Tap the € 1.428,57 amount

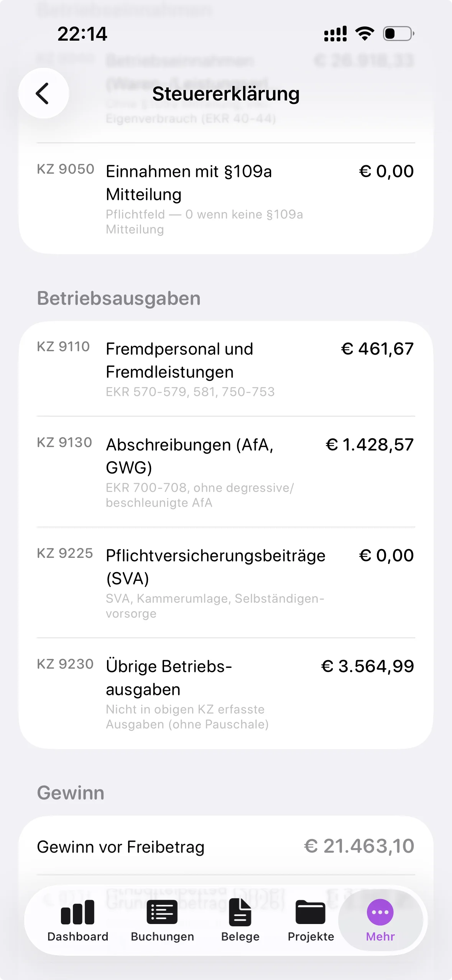pos(370,445)
